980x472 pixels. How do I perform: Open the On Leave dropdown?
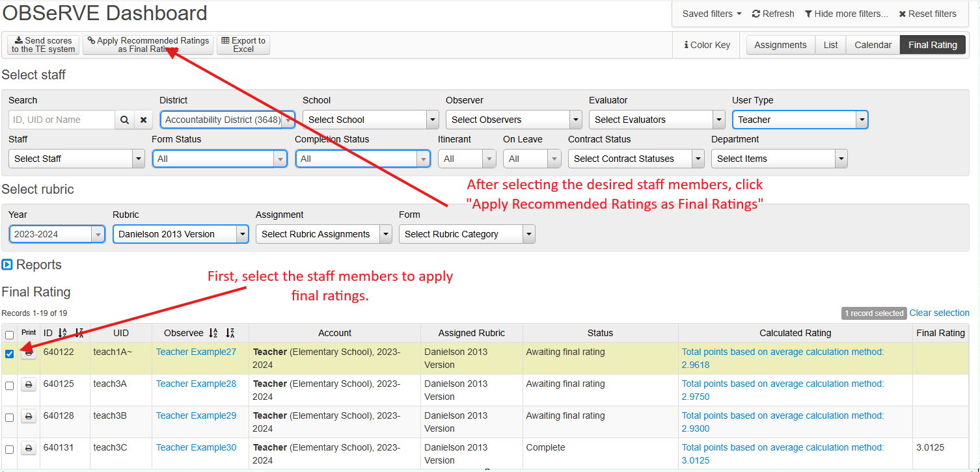532,159
